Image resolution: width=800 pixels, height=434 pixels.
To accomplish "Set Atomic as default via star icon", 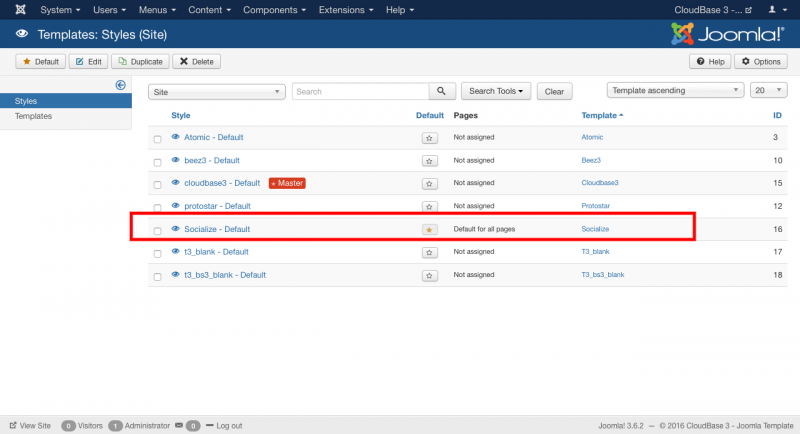I will pyautogui.click(x=430, y=138).
